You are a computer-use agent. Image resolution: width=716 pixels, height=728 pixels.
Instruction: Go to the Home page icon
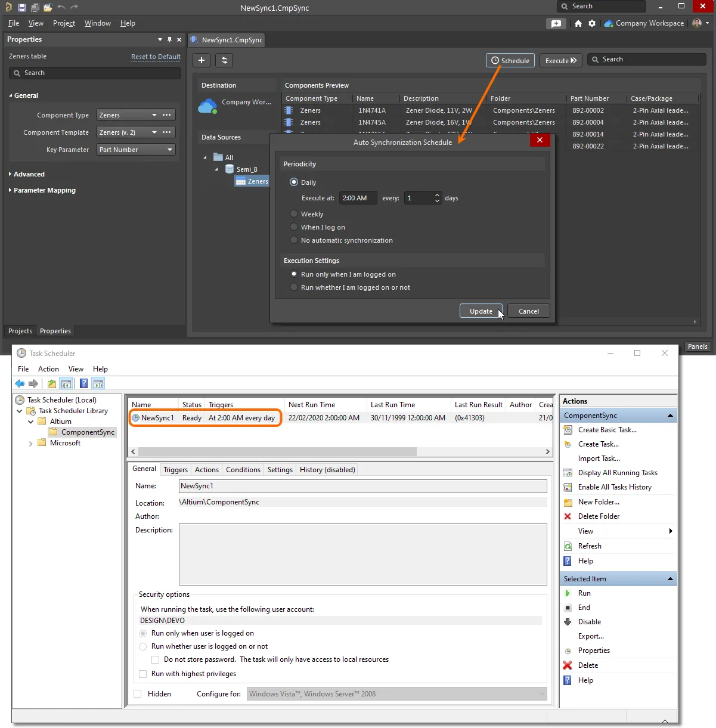(578, 23)
